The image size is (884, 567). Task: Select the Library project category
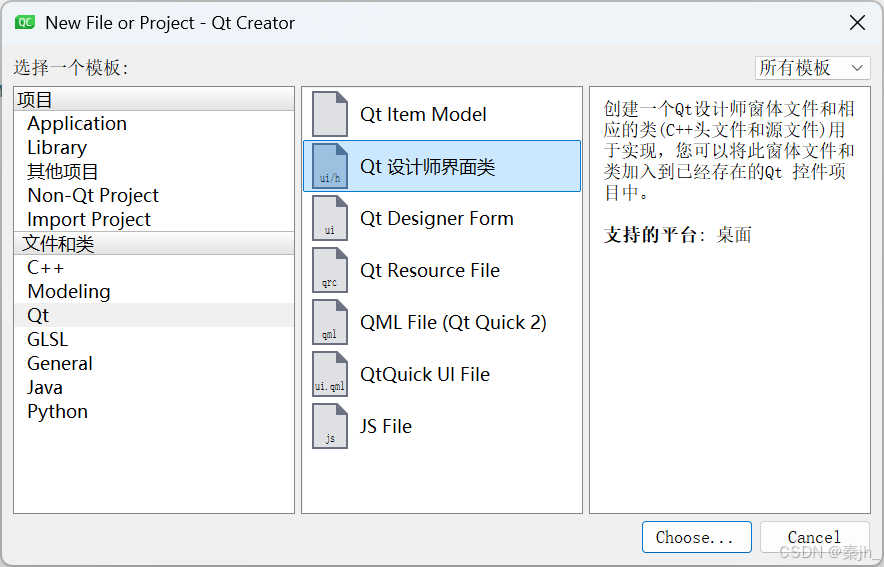(154, 148)
